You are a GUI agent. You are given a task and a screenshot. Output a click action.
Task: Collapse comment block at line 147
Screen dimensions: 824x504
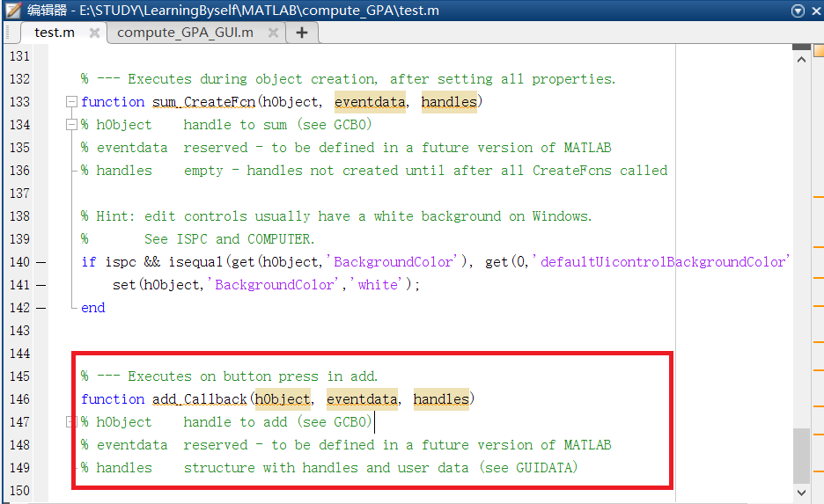(x=71, y=422)
